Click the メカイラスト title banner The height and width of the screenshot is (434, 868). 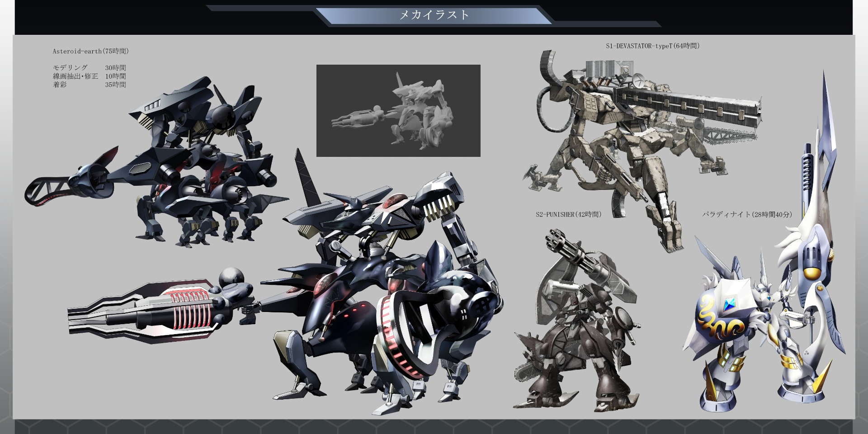[434, 15]
